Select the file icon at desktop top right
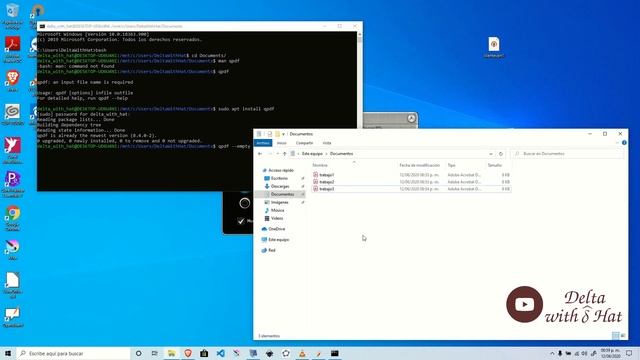The width and height of the screenshot is (640, 360). click(x=494, y=47)
